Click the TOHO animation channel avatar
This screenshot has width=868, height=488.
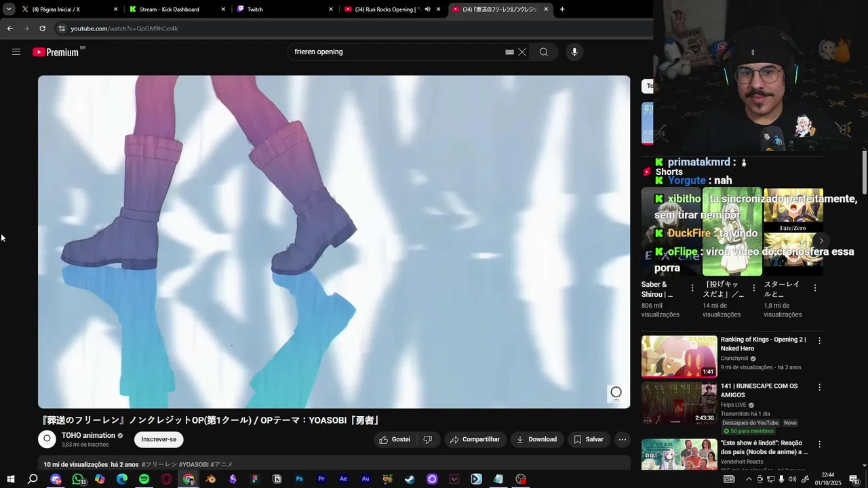[x=47, y=439]
